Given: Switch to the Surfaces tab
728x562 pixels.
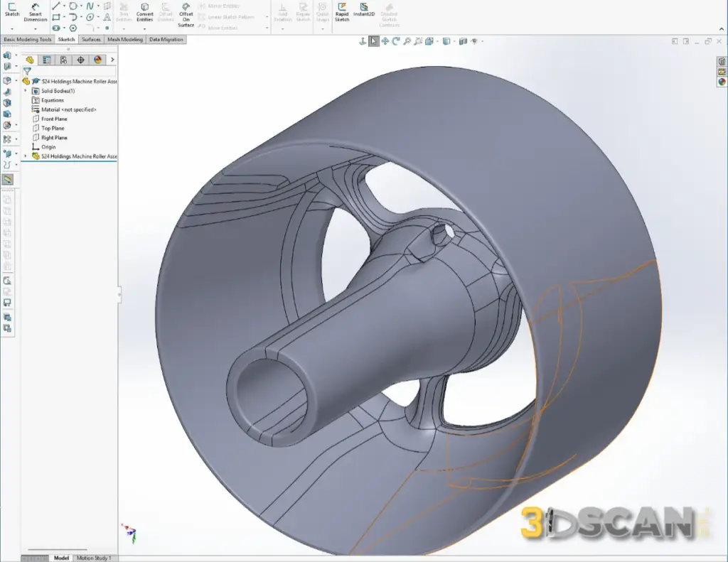Looking at the screenshot, I should (x=91, y=40).
